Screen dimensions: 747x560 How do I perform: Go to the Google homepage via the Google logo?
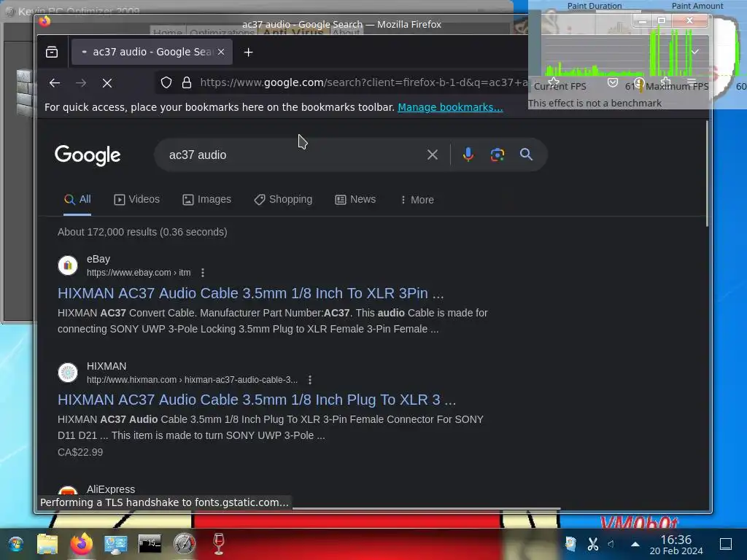88,155
